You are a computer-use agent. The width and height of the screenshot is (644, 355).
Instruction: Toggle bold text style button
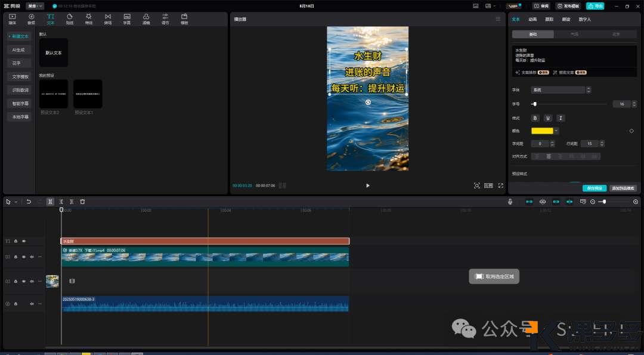tap(535, 118)
